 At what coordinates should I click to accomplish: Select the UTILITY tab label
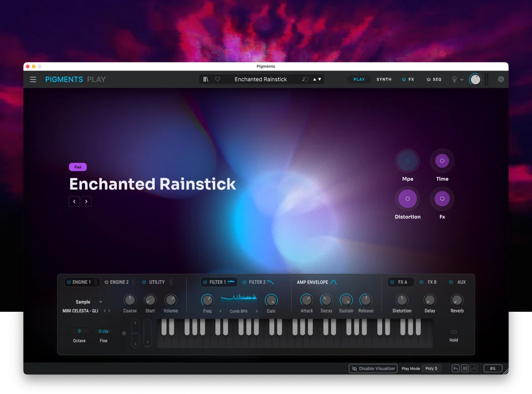coord(157,282)
